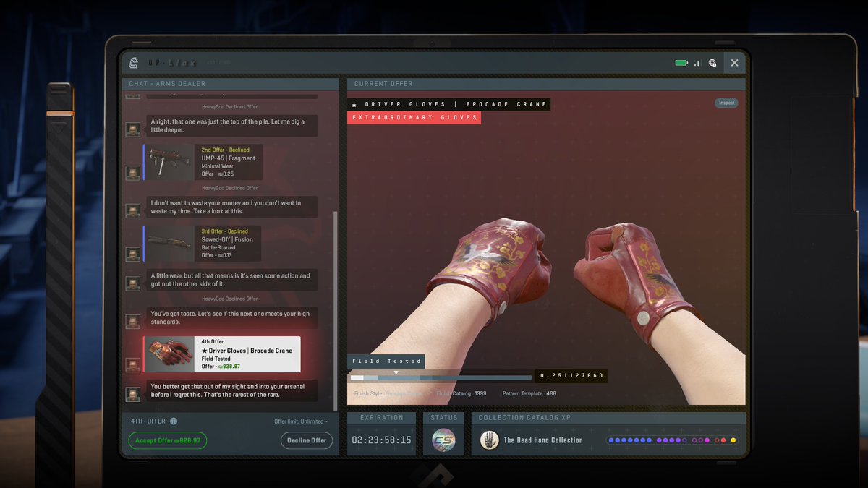Click the CS holographic status badge

(x=443, y=440)
